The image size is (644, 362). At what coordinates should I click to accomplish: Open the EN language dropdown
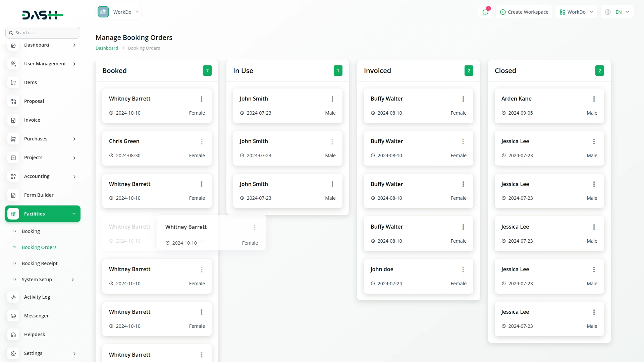click(x=618, y=12)
